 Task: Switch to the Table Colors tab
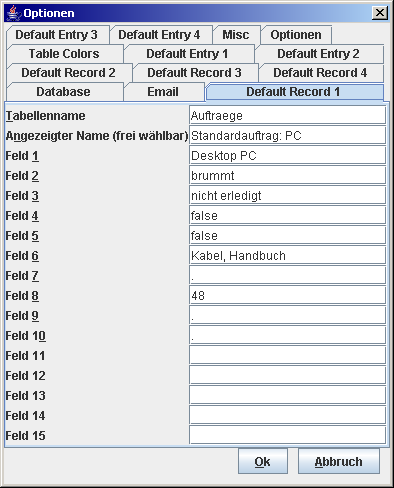click(x=65, y=54)
